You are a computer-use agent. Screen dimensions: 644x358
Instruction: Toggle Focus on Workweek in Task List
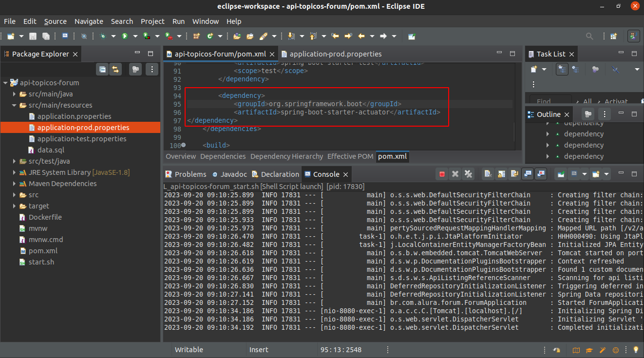[x=595, y=70]
